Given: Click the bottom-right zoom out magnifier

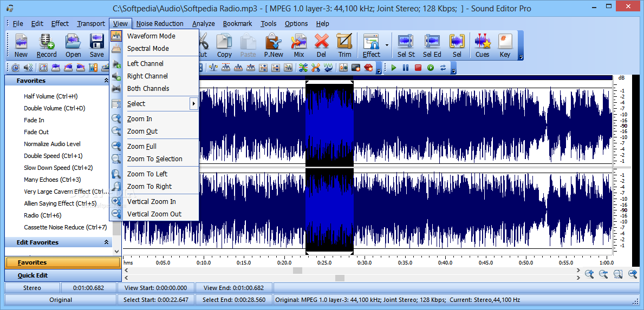Looking at the screenshot, I should point(603,274).
